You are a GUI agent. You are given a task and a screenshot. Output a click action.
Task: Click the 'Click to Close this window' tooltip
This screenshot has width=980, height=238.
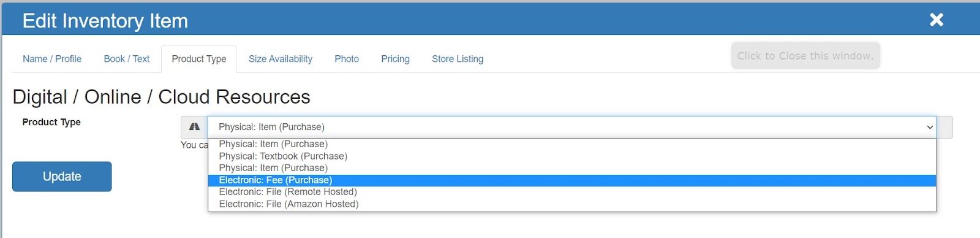(x=805, y=56)
